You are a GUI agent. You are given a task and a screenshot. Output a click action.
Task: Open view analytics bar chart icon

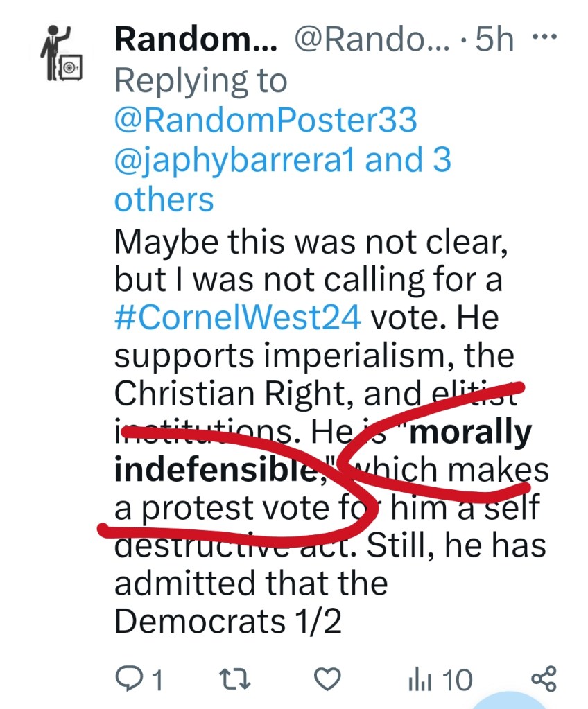[x=424, y=679]
